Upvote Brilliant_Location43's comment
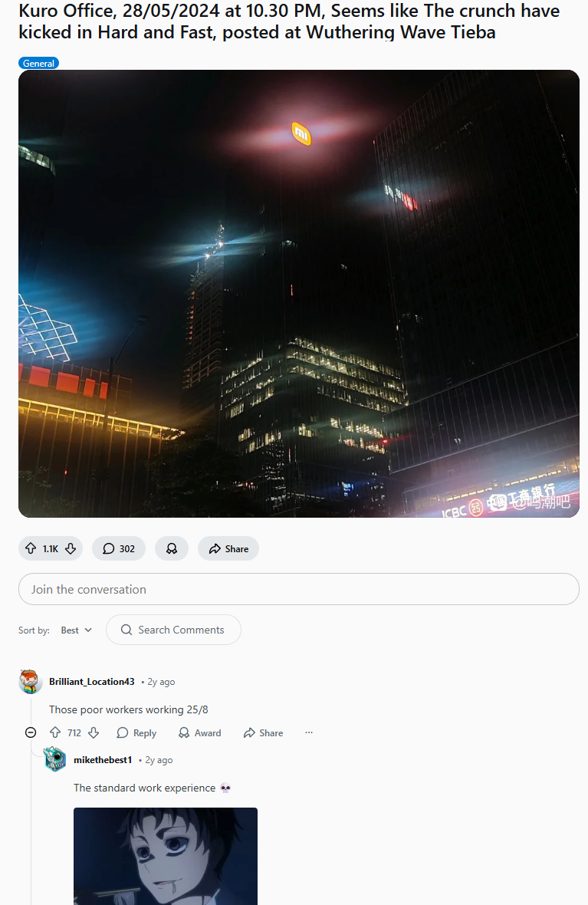The height and width of the screenshot is (905, 588). point(55,732)
